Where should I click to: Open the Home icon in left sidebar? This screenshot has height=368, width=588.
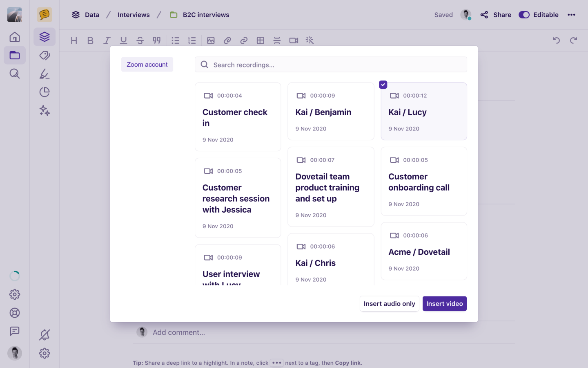click(15, 37)
